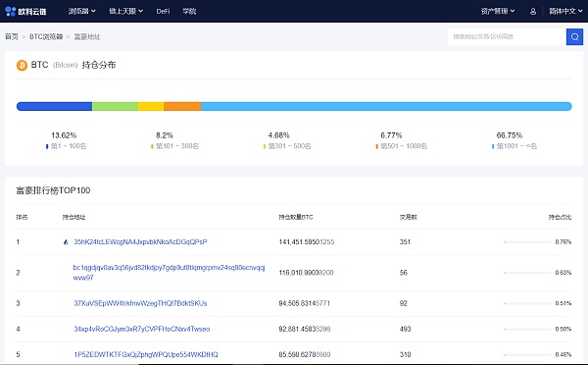Click the orange 501-1000 bar segment
588x365 pixels.
click(x=182, y=106)
